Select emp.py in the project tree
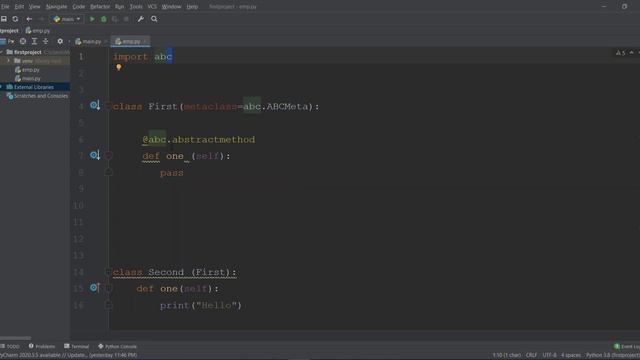Viewport: 640px width, 360px height. coord(27,70)
